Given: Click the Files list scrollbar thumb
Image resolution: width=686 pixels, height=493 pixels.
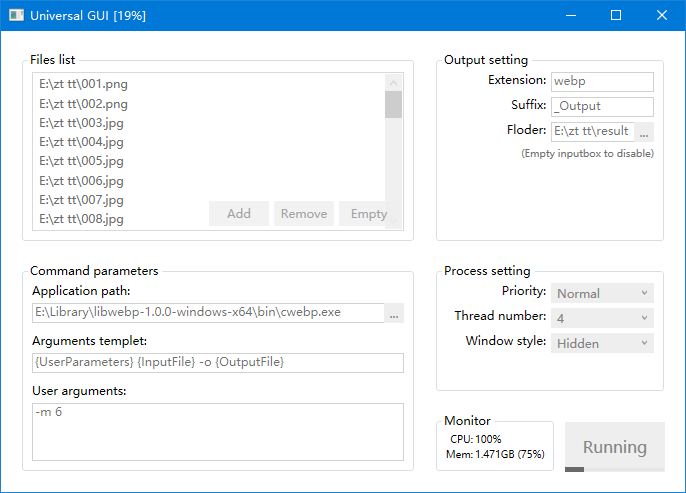Looking at the screenshot, I should click(x=393, y=105).
